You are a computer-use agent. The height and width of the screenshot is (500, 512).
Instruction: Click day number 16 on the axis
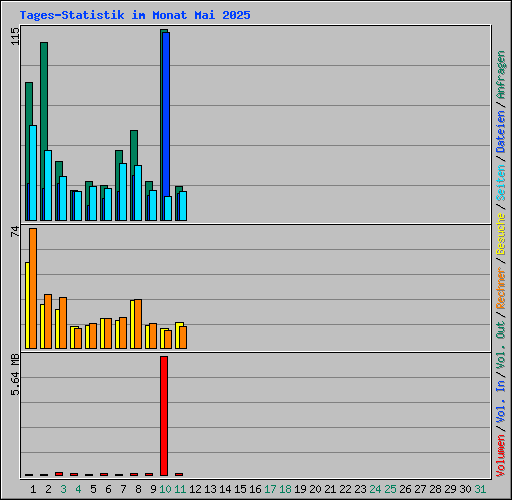(255, 489)
